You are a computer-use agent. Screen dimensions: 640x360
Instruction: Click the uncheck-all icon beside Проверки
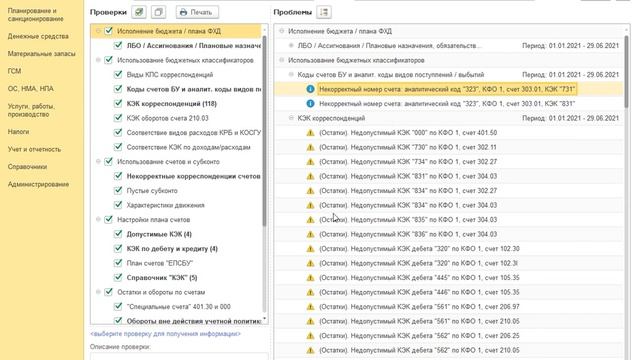(158, 12)
